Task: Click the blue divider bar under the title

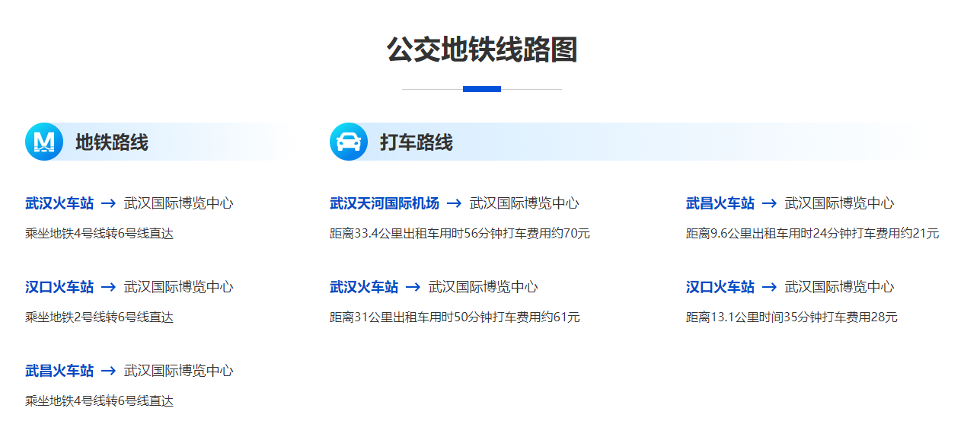Action: 482,89
